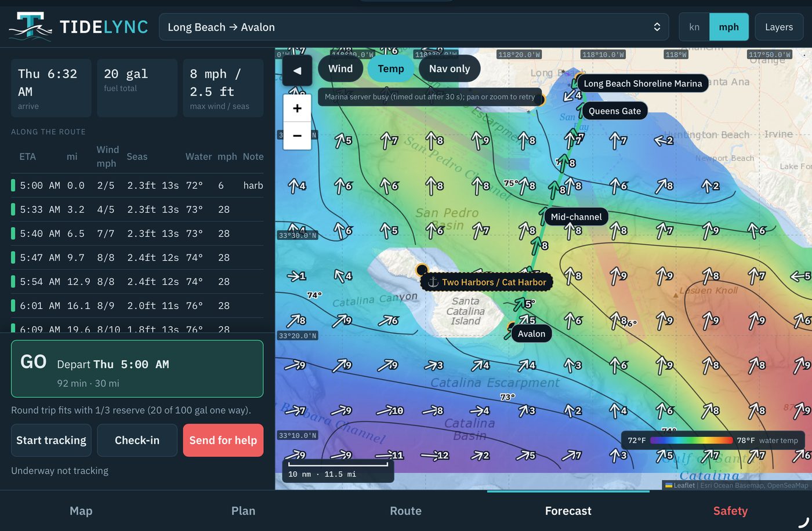Image resolution: width=812 pixels, height=531 pixels.
Task: Zoom out on the map
Action: click(x=297, y=136)
